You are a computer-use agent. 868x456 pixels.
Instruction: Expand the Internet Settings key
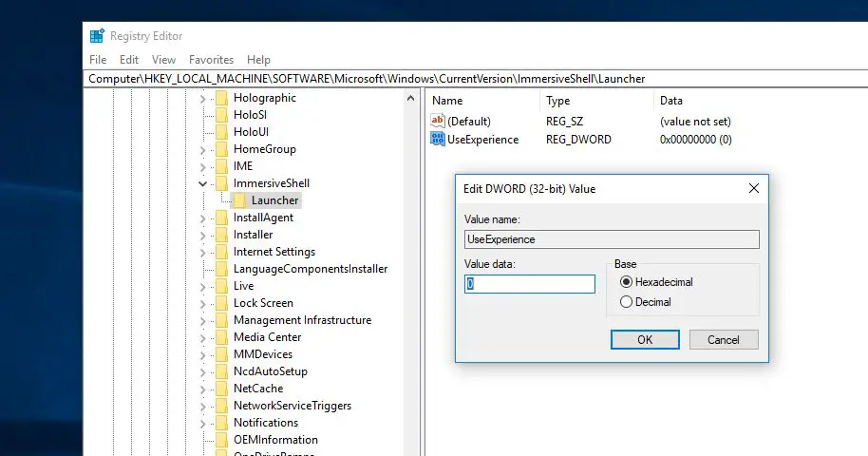click(202, 254)
